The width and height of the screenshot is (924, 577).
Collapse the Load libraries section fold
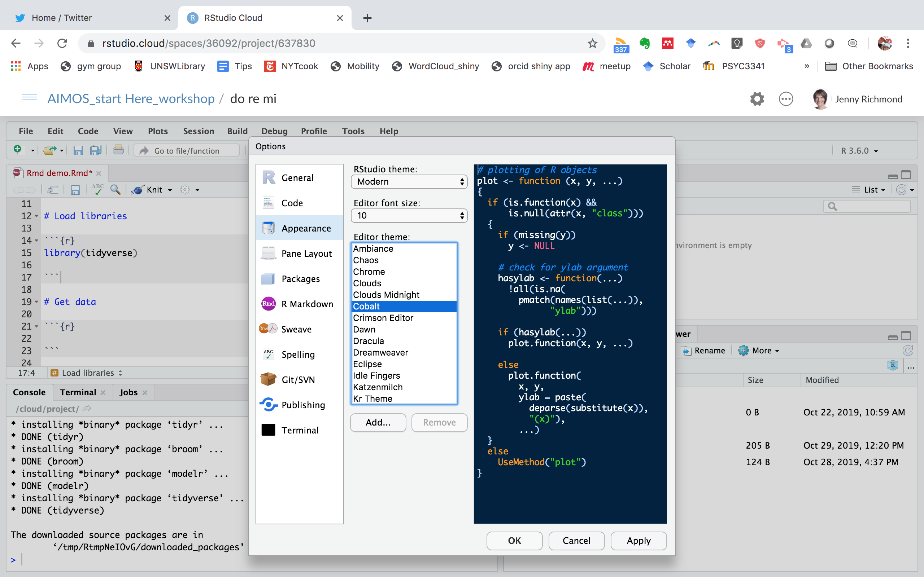point(37,216)
